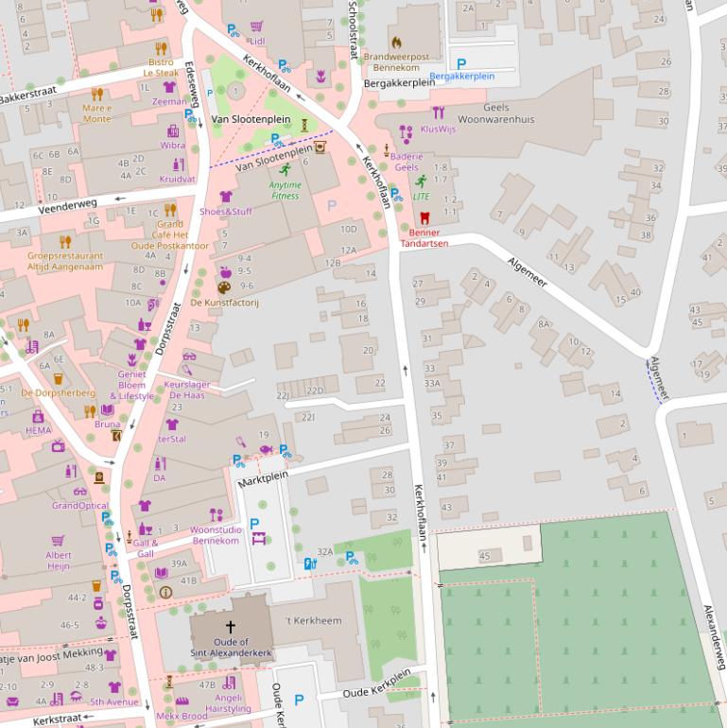
Task: Click the Geels Woonwarenhuis label
Action: point(495,113)
